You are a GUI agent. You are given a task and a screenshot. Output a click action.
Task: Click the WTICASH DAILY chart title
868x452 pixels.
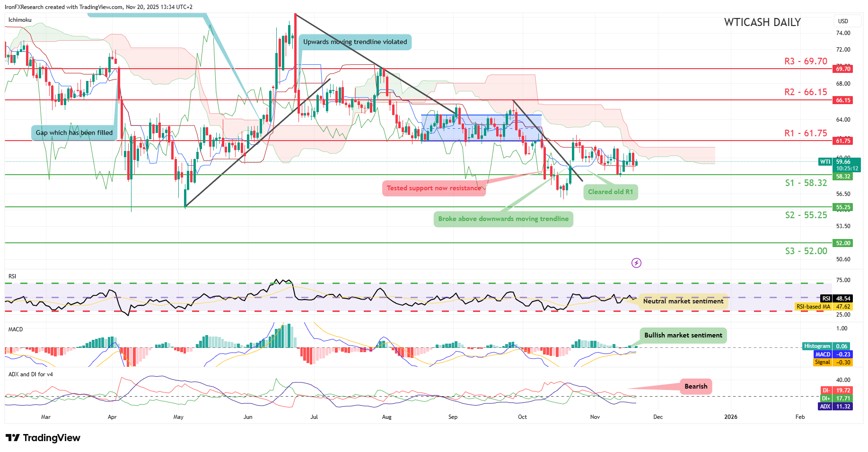tap(762, 22)
